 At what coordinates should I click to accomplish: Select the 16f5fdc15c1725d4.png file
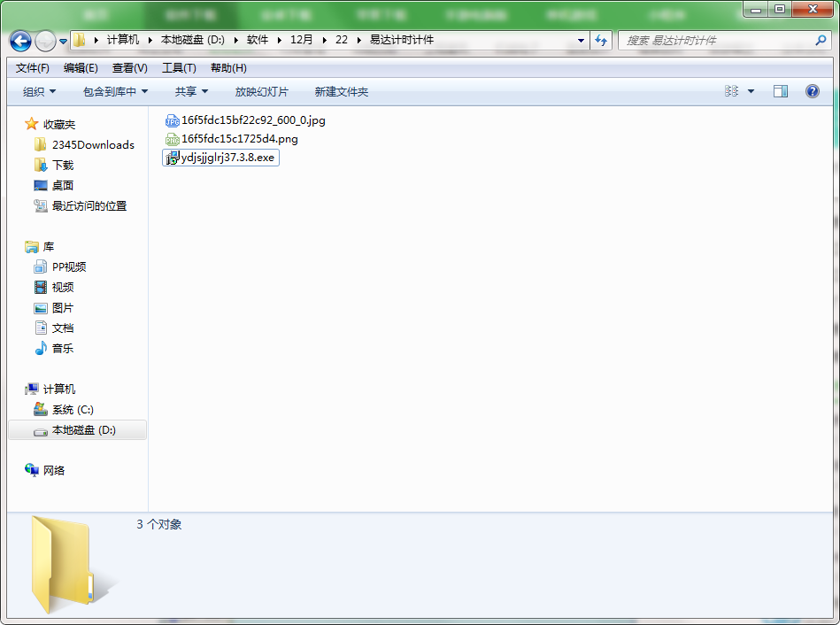coord(231,139)
